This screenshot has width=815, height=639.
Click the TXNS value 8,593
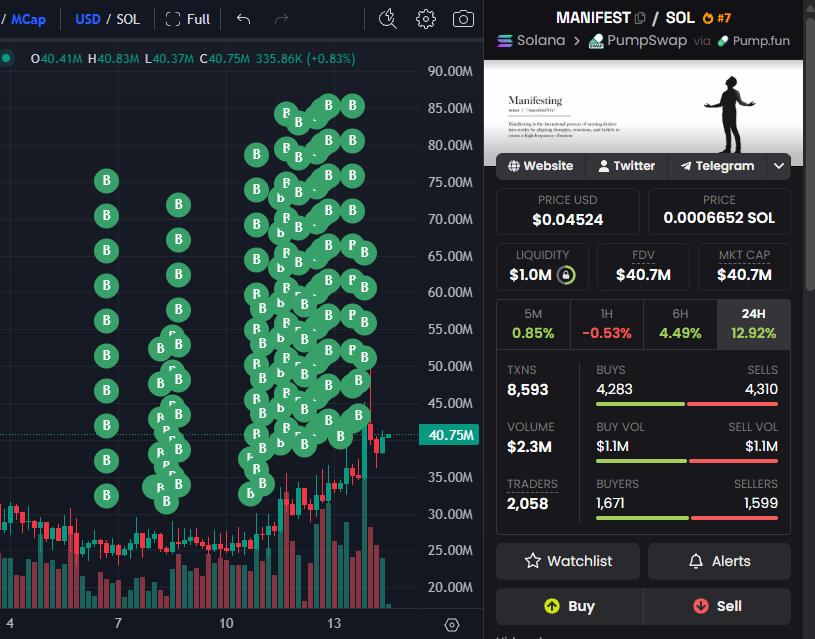pyautogui.click(x=528, y=389)
